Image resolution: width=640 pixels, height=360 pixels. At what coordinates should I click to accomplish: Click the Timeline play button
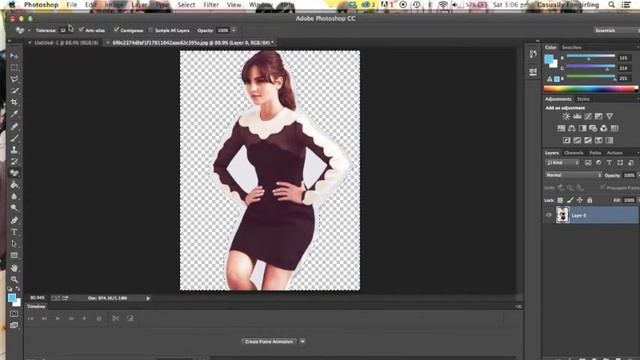(58, 318)
